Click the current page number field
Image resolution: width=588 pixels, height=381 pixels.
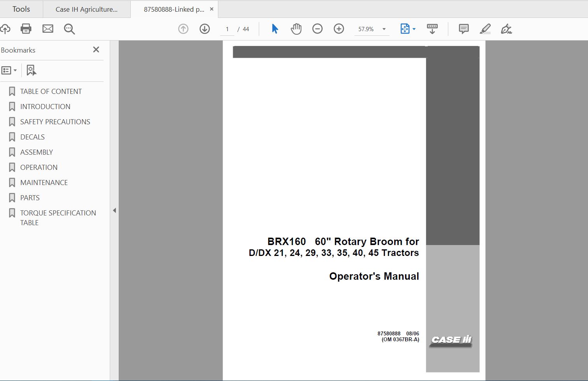227,29
